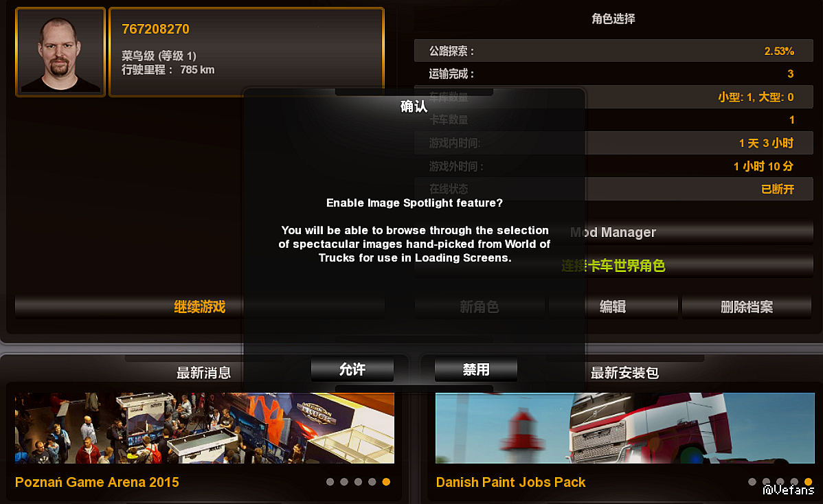Click the 编辑 edit button

613,307
